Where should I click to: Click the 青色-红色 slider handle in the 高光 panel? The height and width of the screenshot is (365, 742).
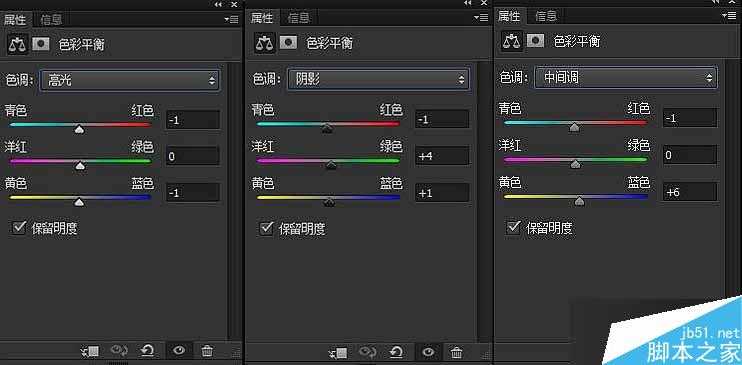coord(80,129)
